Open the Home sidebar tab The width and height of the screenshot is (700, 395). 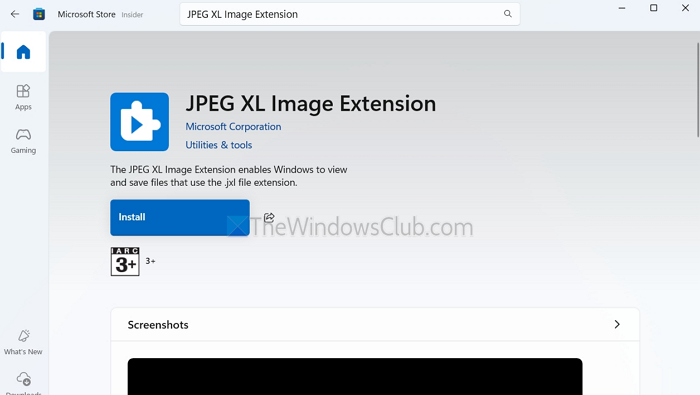[x=23, y=52]
